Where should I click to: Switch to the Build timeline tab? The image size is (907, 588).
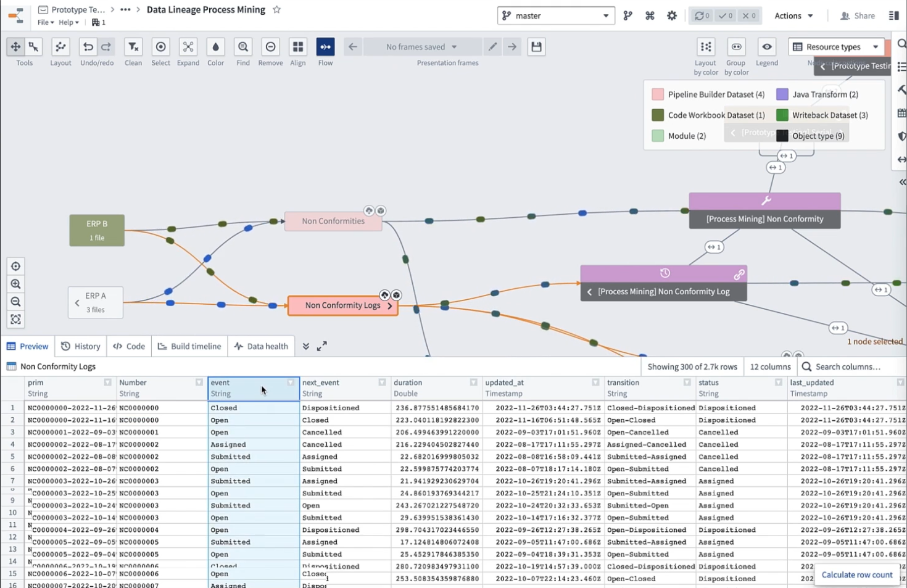[189, 346]
